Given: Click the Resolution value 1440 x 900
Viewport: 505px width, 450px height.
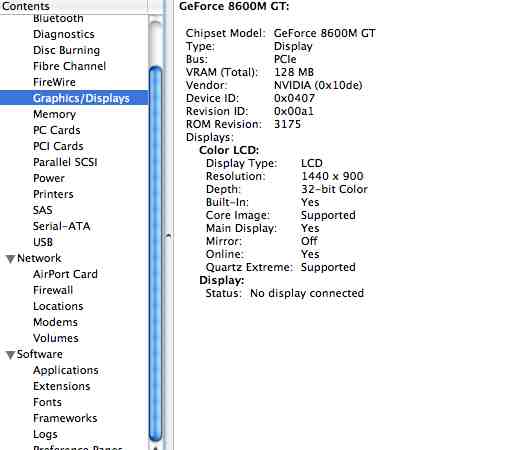Looking at the screenshot, I should point(332,176).
